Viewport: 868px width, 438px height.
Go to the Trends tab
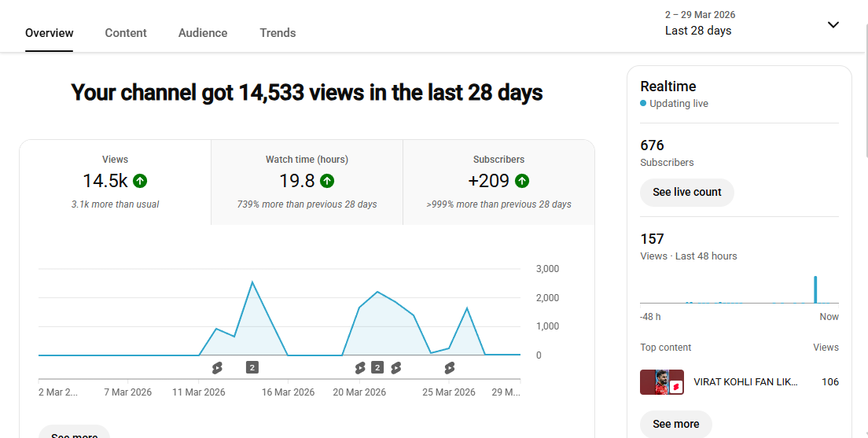click(278, 33)
